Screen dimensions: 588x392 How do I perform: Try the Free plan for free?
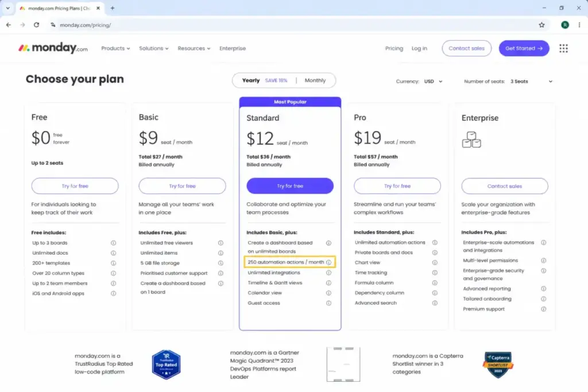(75, 186)
